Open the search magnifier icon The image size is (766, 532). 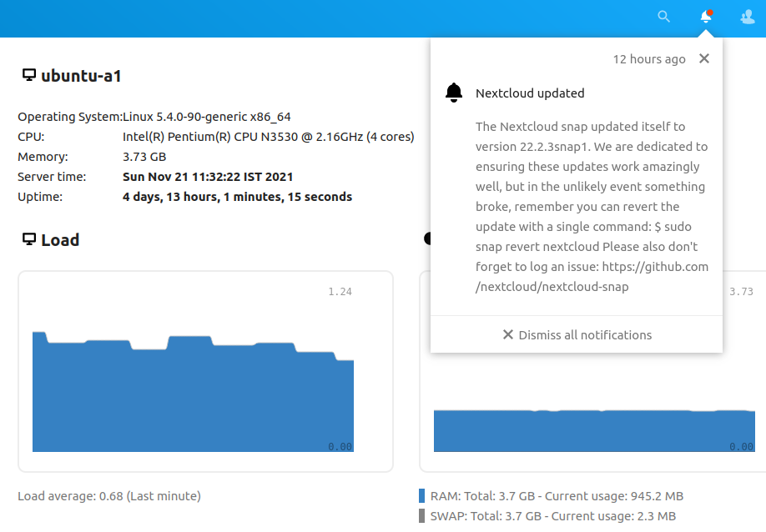click(x=663, y=17)
